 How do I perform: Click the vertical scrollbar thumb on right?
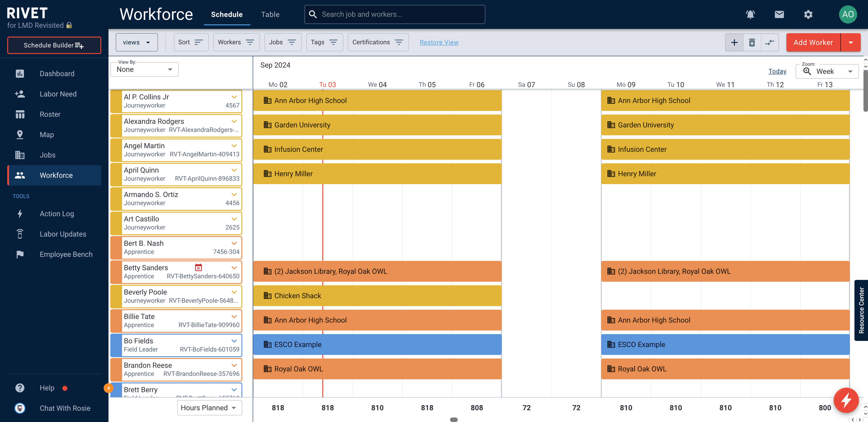click(865, 91)
